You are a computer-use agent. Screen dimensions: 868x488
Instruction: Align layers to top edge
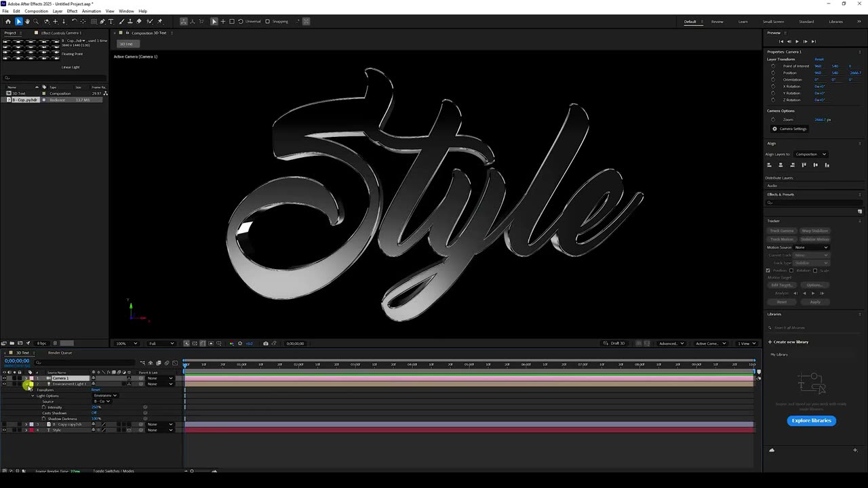[804, 165]
